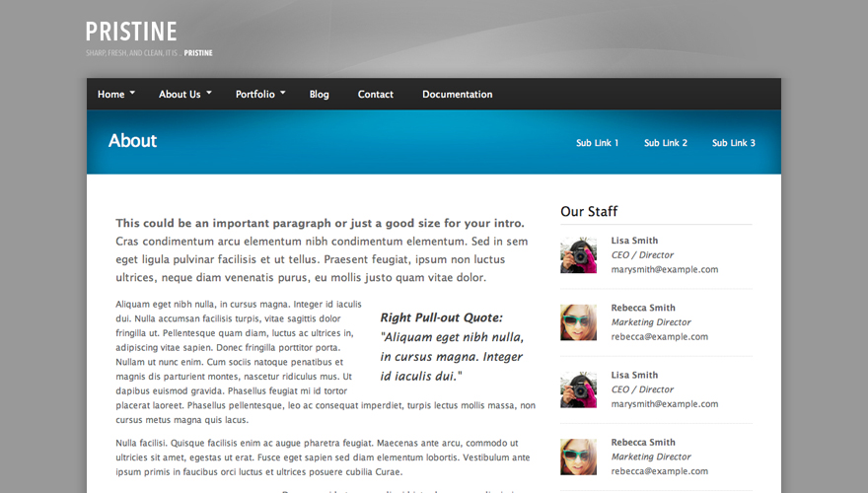Select the Our Staff heading
Image resolution: width=868 pixels, height=493 pixels.
click(589, 211)
